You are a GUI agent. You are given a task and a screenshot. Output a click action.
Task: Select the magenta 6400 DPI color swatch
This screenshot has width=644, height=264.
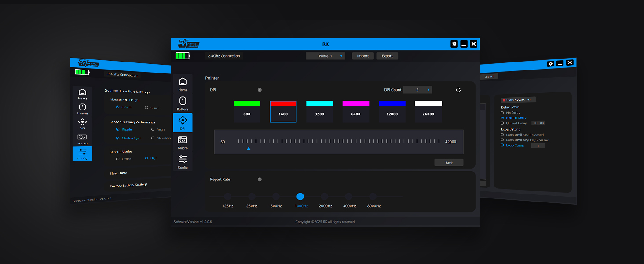click(x=355, y=103)
